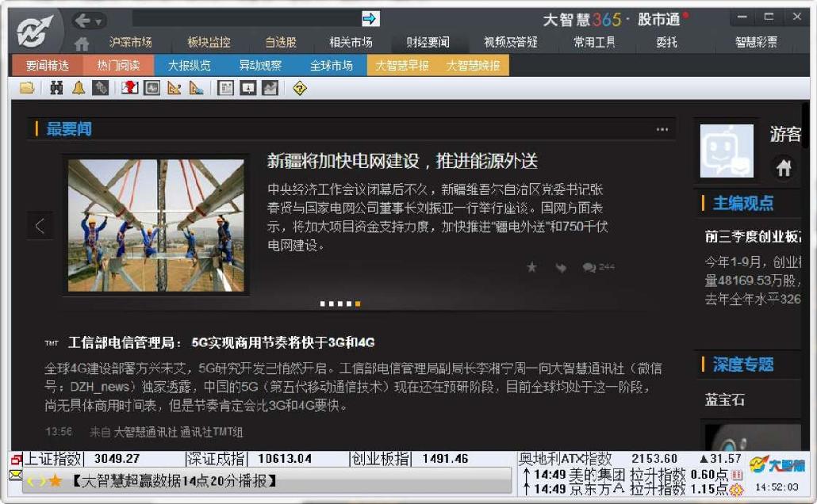Switch to the 大智慧晚报 tab

coord(473,66)
